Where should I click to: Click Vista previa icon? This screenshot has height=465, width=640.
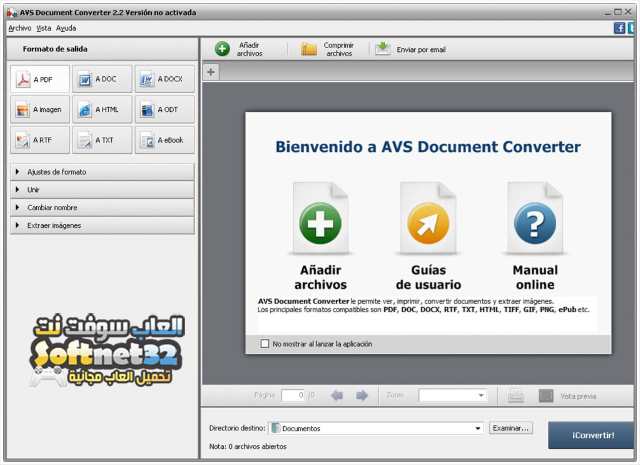tap(546, 396)
